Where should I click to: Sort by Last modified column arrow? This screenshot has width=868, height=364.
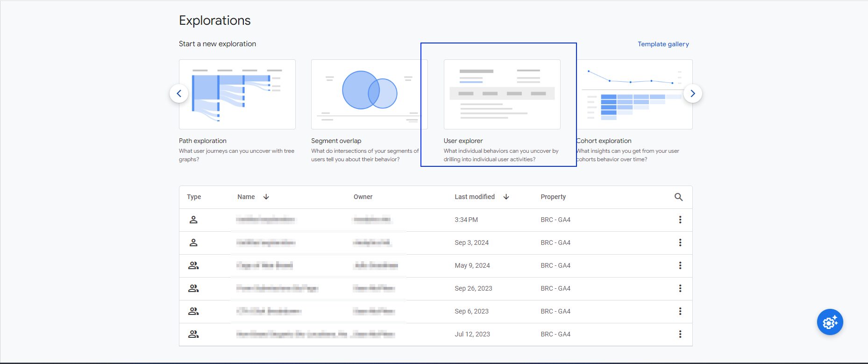coord(506,197)
